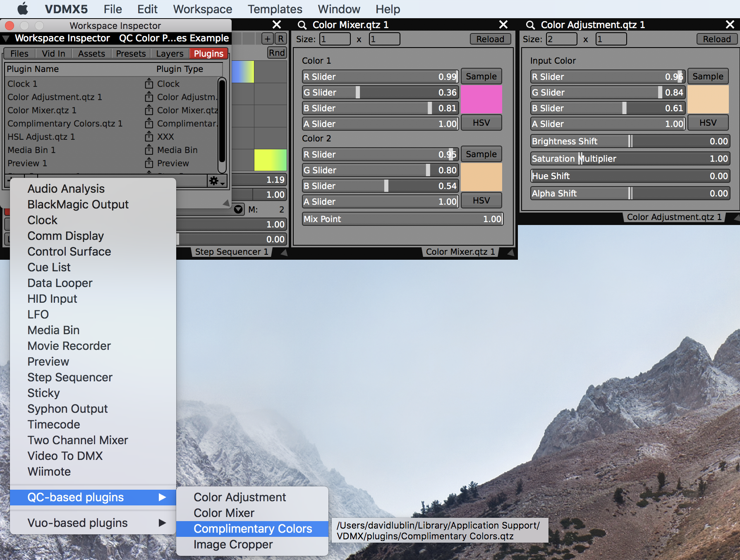
Task: Choose Complimentary Colors from the submenu
Action: [x=252, y=529]
